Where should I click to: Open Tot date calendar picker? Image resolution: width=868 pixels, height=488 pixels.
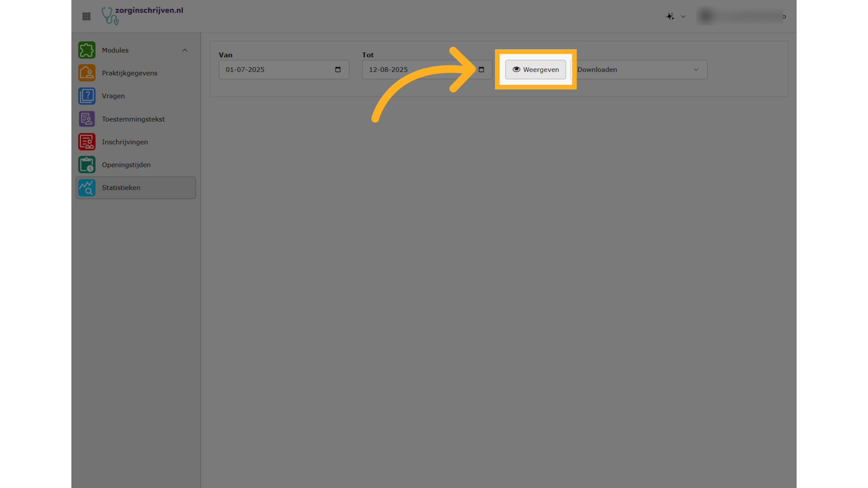[x=481, y=70]
